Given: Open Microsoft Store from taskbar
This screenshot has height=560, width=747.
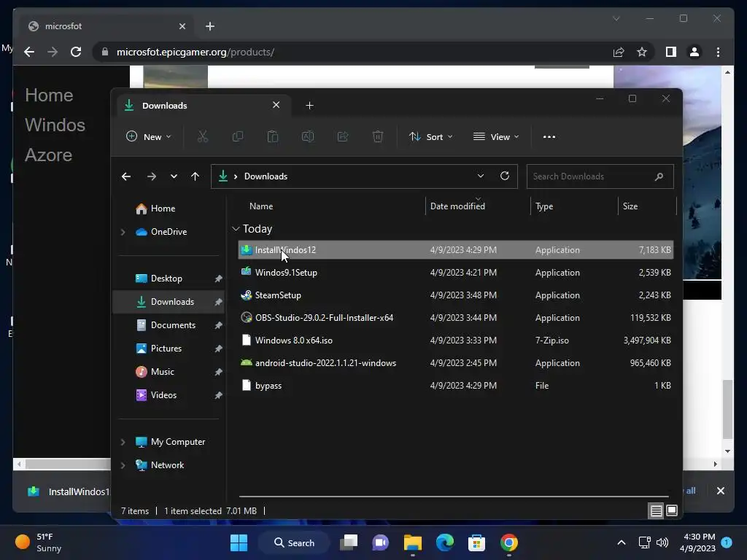Looking at the screenshot, I should coord(476,542).
